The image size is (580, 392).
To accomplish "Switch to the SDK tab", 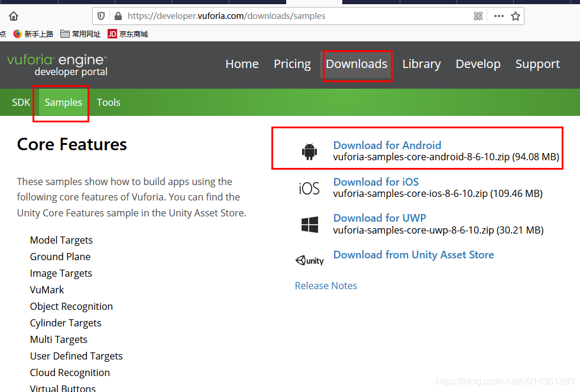I will tap(21, 102).
